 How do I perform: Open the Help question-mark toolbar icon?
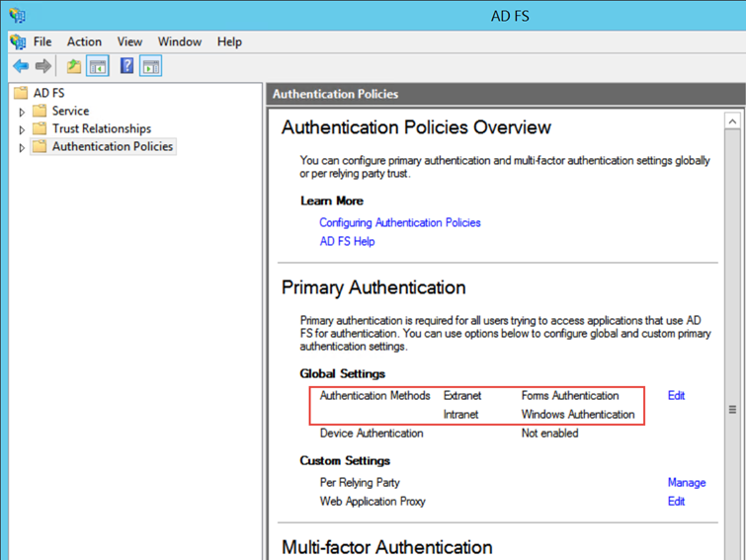(126, 65)
